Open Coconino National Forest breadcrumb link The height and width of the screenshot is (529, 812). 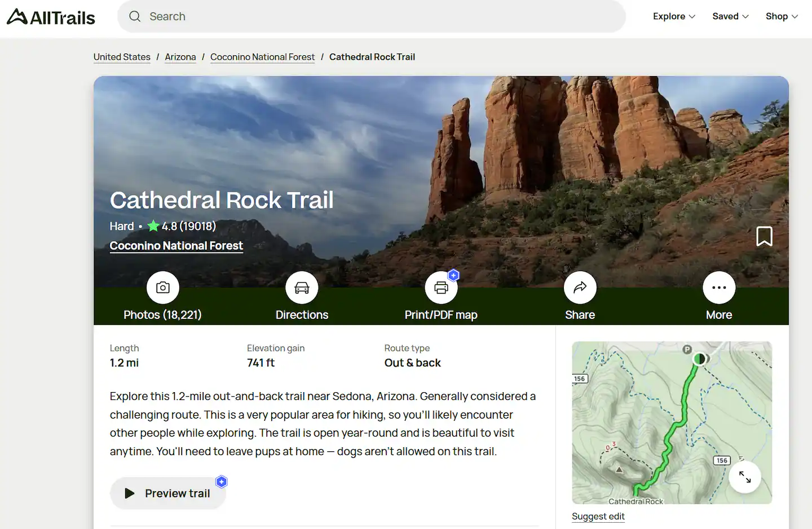point(262,57)
